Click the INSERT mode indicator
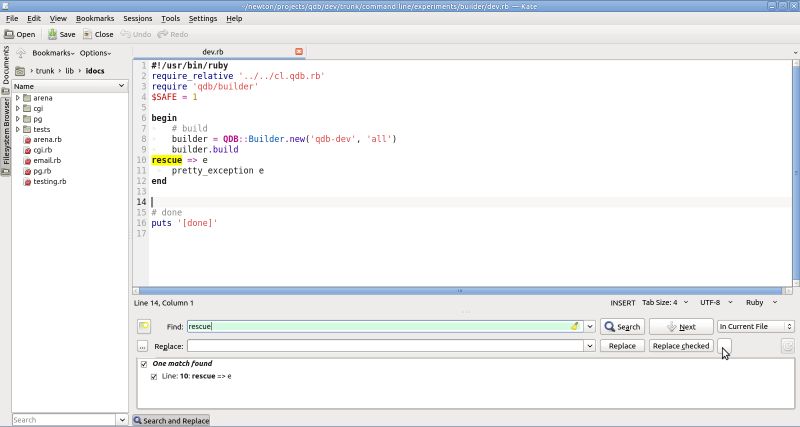 pos(622,303)
